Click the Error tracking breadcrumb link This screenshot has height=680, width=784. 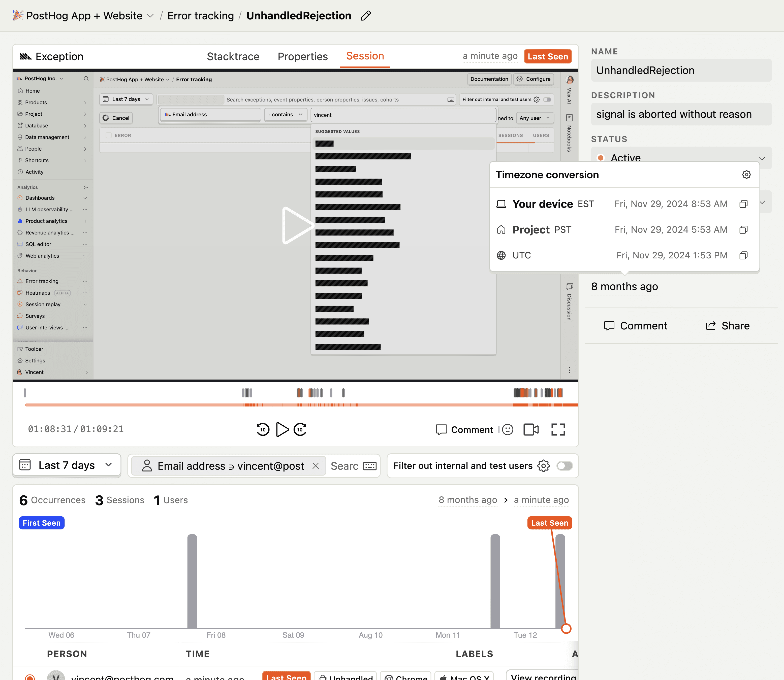[200, 16]
